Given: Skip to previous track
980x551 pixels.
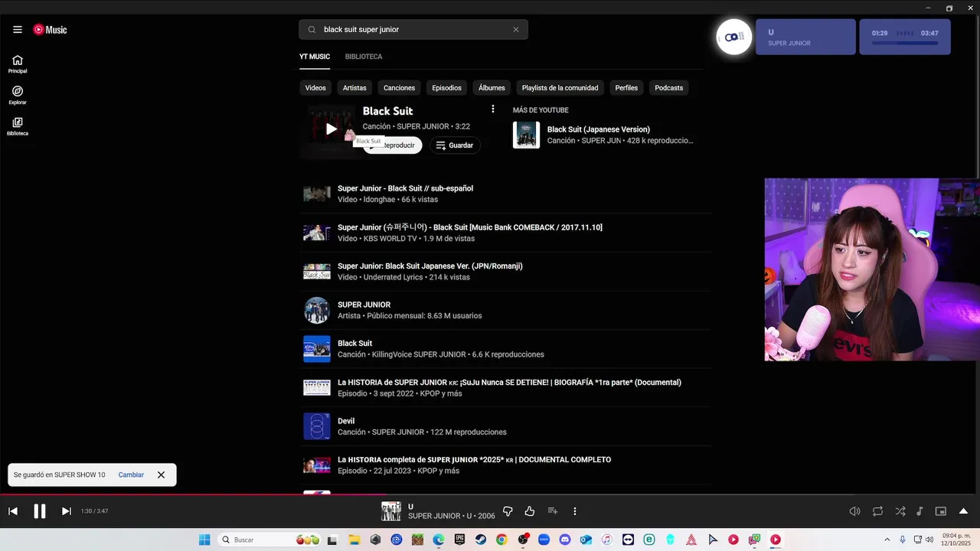Looking at the screenshot, I should click(13, 511).
